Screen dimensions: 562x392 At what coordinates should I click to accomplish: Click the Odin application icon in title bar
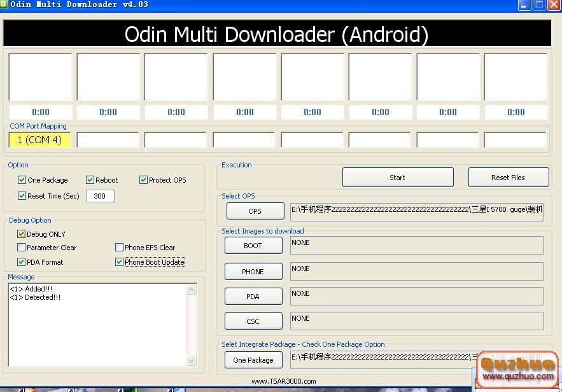click(x=3, y=4)
